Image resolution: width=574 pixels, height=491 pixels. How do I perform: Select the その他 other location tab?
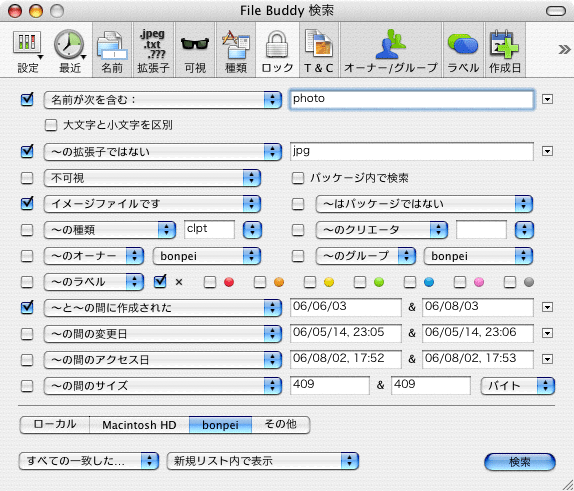tap(281, 425)
